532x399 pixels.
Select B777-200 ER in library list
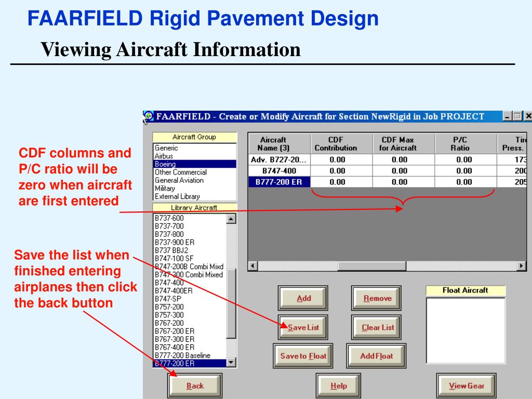pyautogui.click(x=190, y=363)
